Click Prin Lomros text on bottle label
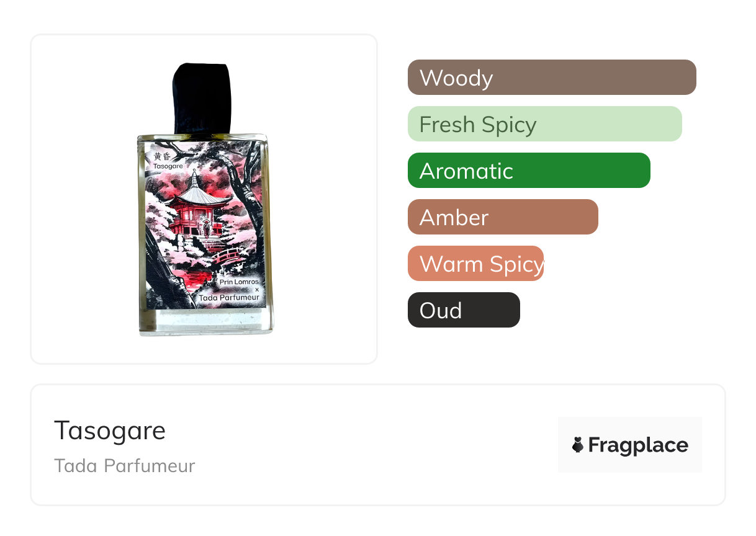The width and height of the screenshot is (756, 536). [x=239, y=281]
